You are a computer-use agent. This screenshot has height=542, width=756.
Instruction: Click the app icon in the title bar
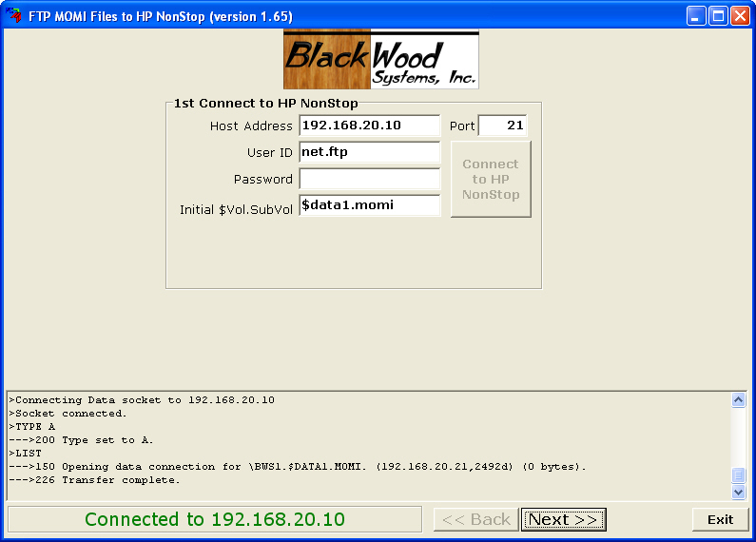[x=14, y=15]
